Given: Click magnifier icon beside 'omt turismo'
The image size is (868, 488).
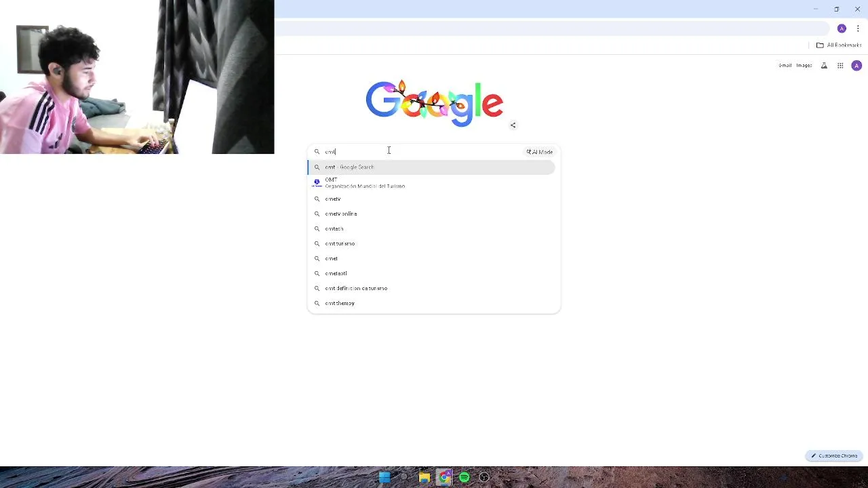Looking at the screenshot, I should (317, 244).
